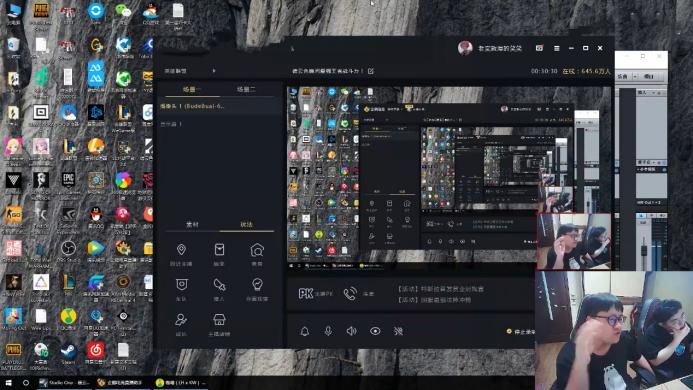Image resolution: width=693 pixels, height=390 pixels.
Task: Select the stream title text field
Action: [327, 71]
